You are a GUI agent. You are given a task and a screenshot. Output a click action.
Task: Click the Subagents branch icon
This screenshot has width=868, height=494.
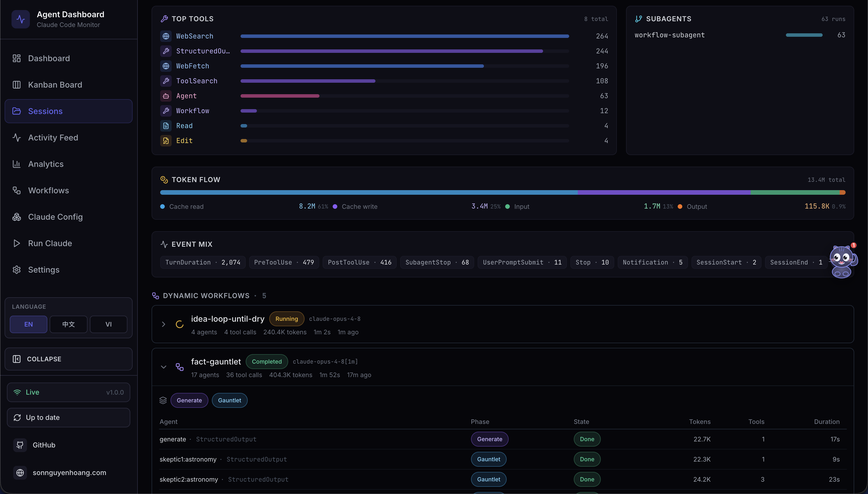point(638,19)
